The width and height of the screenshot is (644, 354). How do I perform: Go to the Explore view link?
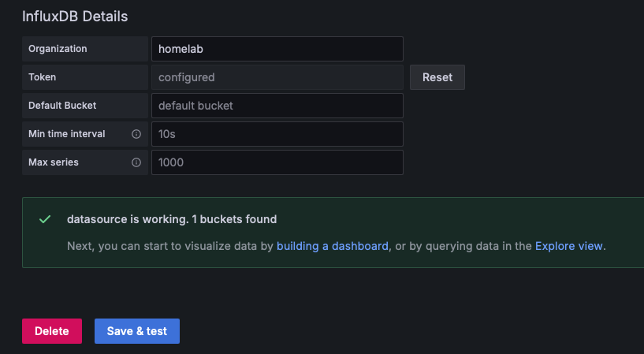[x=569, y=246]
